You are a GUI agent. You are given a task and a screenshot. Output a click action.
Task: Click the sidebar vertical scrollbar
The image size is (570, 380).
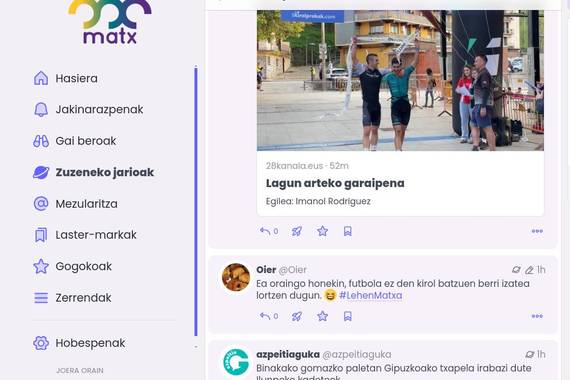(x=196, y=202)
